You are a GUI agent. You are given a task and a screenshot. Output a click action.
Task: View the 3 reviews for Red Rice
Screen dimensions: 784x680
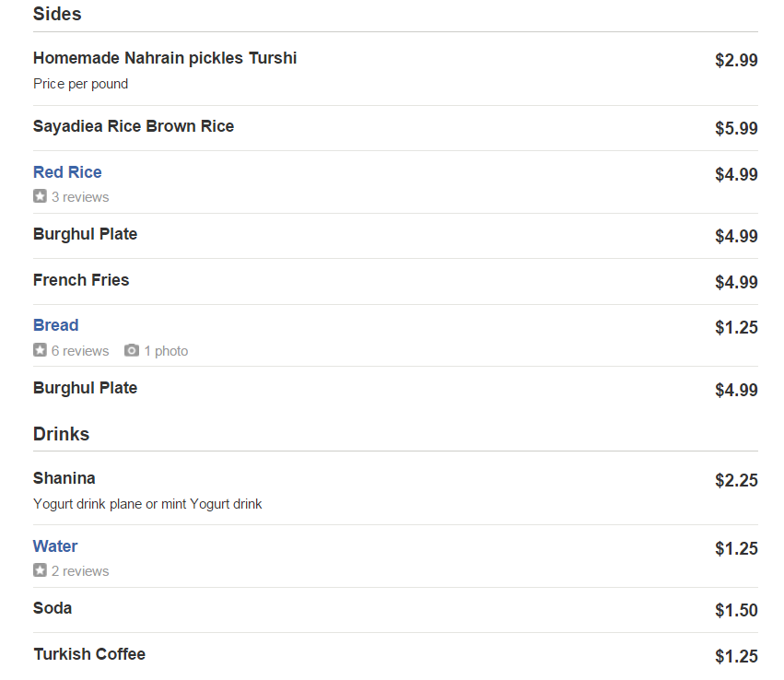coord(80,197)
